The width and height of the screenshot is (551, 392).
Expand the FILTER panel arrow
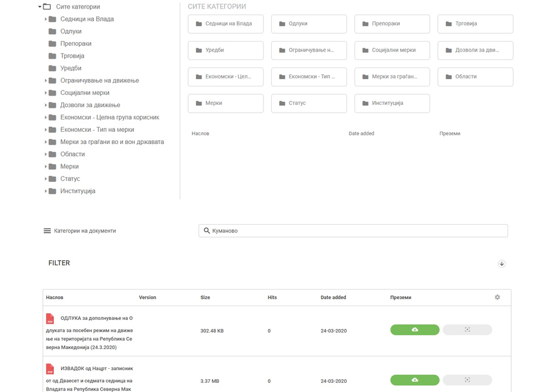pyautogui.click(x=501, y=263)
